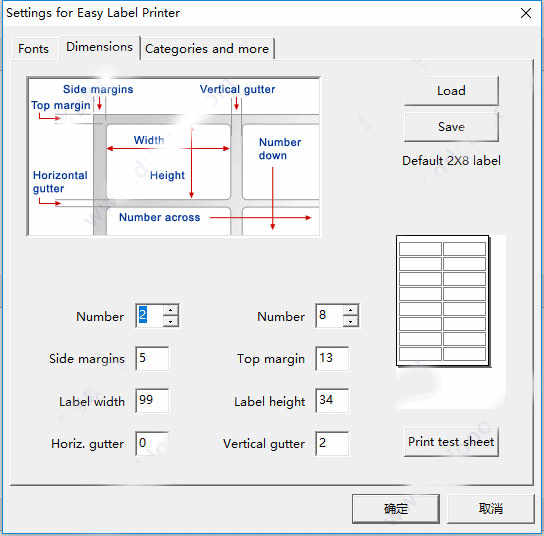Decrease the Number down spinner value

[x=350, y=321]
